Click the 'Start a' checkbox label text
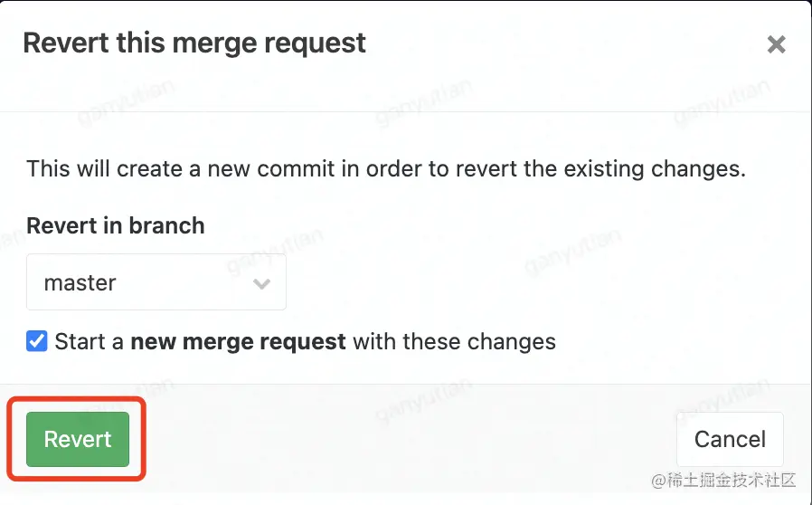This screenshot has width=812, height=505. pyautogui.click(x=90, y=342)
